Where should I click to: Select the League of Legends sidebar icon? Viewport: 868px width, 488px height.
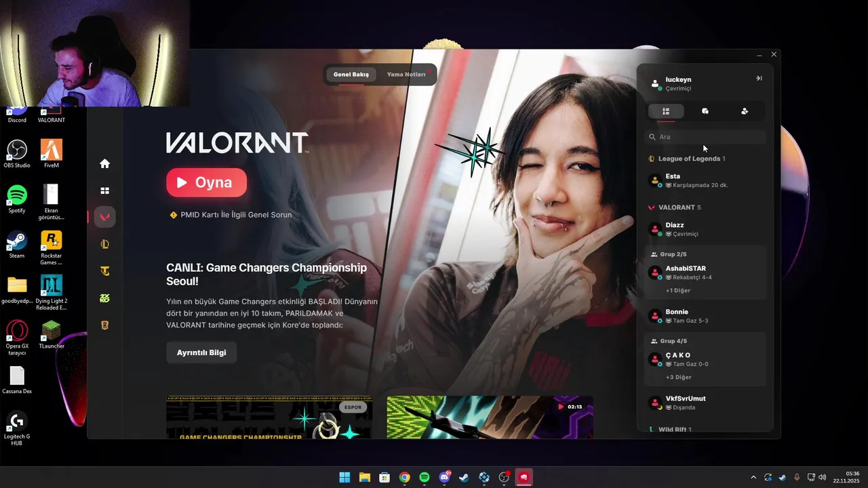click(104, 244)
